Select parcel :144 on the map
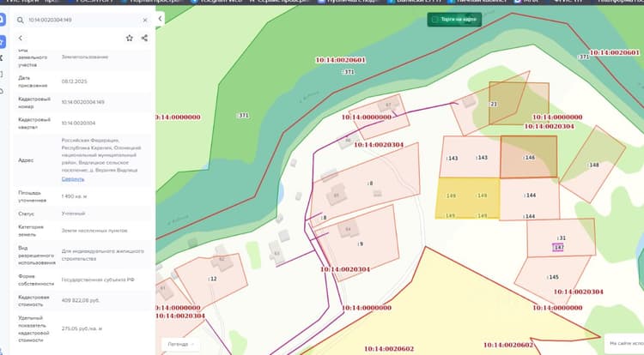The image size is (644, 355). point(530,199)
